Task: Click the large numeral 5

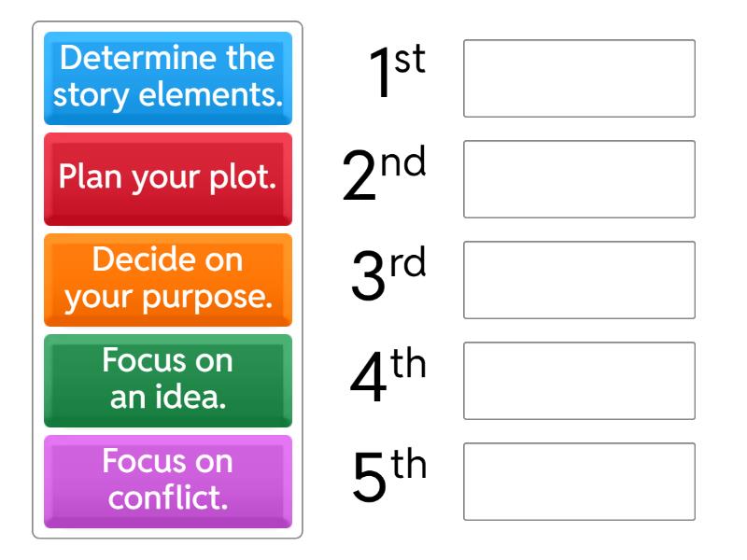Action: [370, 480]
